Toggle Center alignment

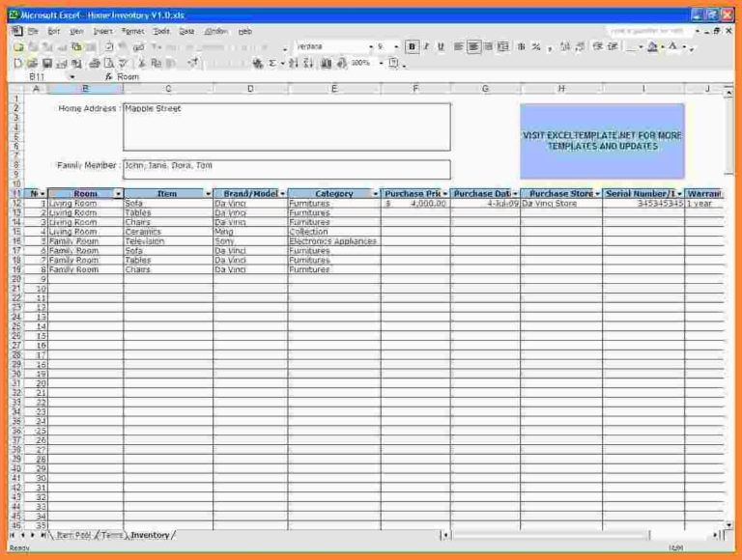(x=473, y=46)
